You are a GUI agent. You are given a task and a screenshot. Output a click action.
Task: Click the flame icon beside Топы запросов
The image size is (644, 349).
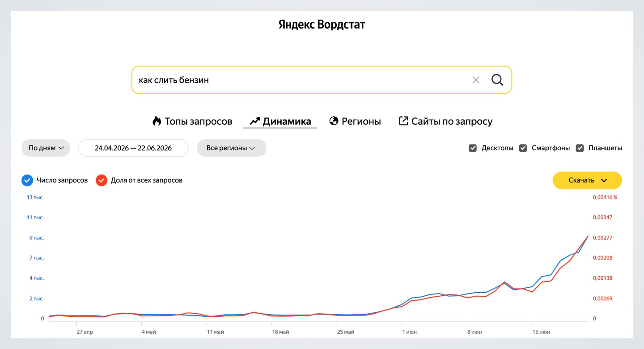click(157, 121)
